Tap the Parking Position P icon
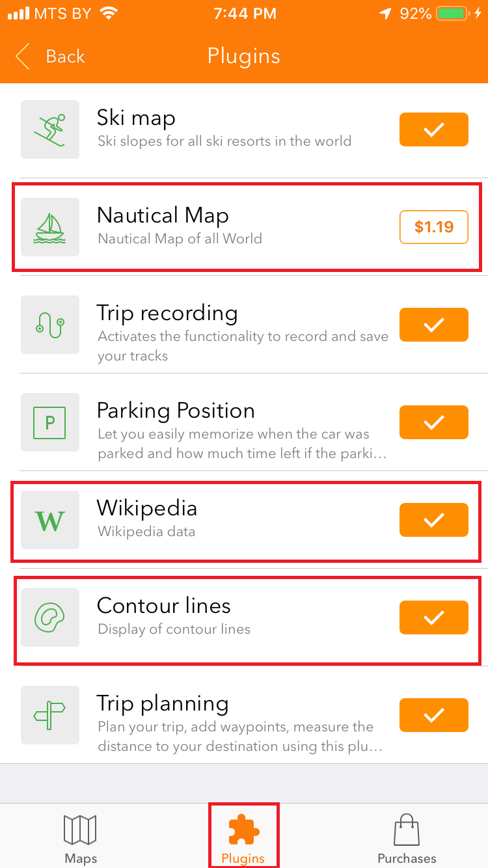 point(50,422)
